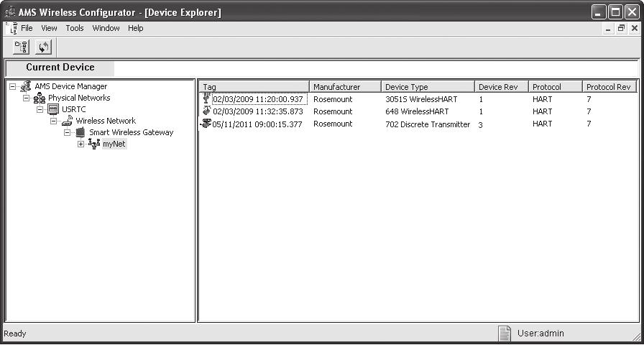644x345 pixels.
Task: Select AMS Device Manager tree label
Action: click(71, 87)
